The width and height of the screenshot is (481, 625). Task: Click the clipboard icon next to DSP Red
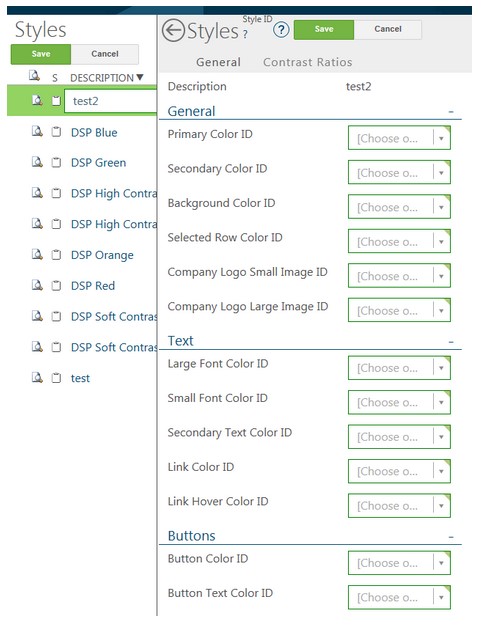57,285
